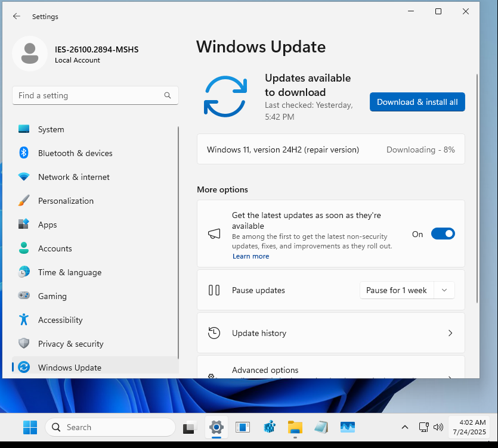Click the search magnifier in Find a setting
The width and height of the screenshot is (498, 448).
pyautogui.click(x=168, y=95)
